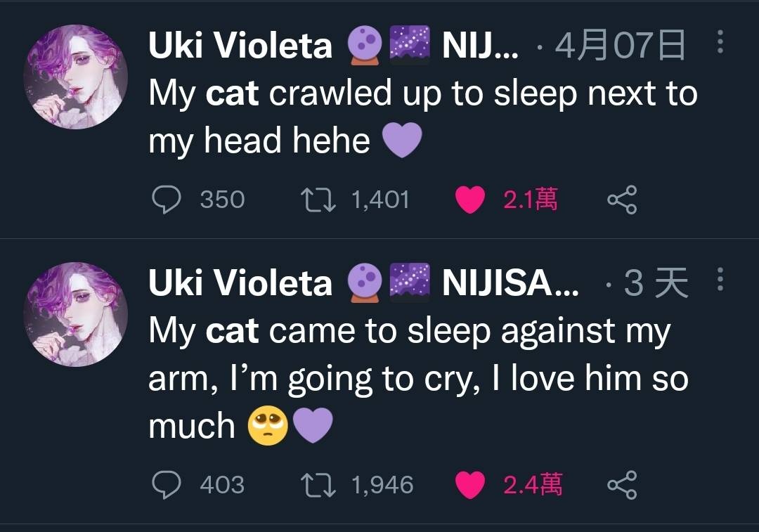The width and height of the screenshot is (759, 532).
Task: Share the first tweet about cat
Action: [x=622, y=200]
